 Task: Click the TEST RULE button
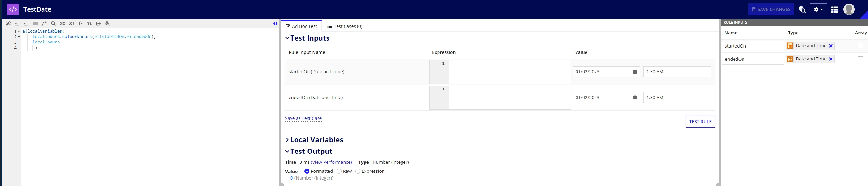700,122
